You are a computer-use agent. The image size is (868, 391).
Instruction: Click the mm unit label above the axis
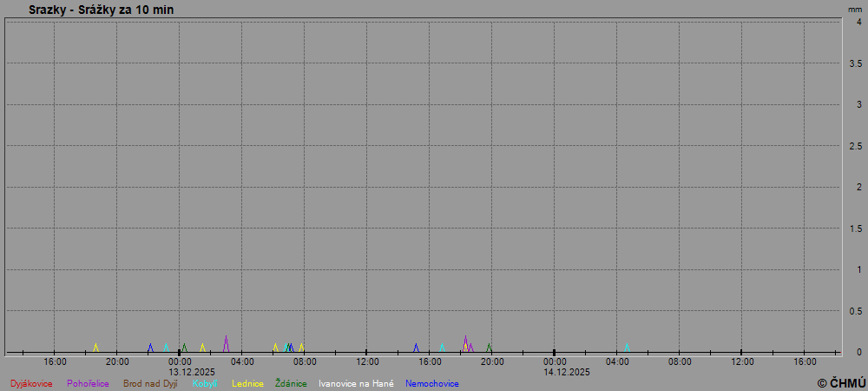(855, 9)
